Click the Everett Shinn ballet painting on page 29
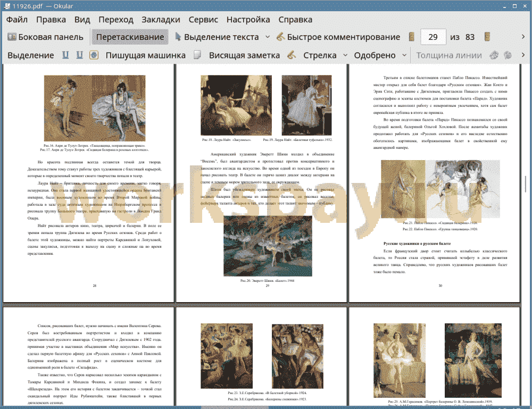Image resolution: width=532 pixels, height=409 pixels. pos(268,246)
